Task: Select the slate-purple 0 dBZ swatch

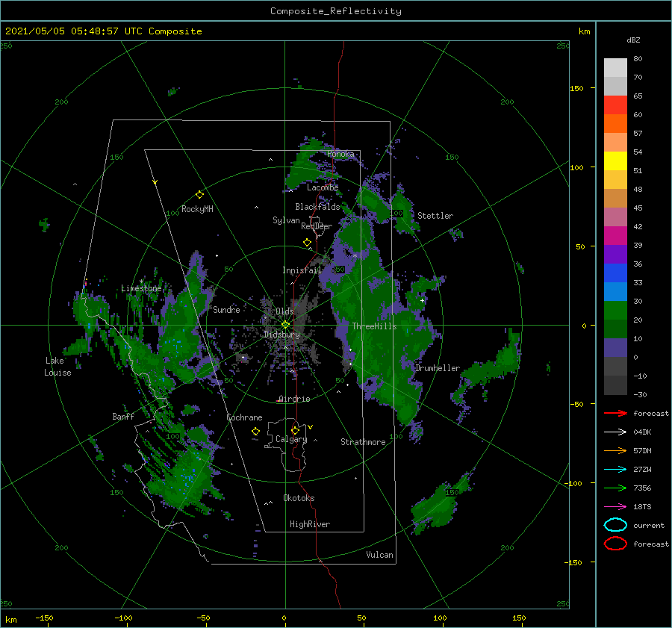Action: point(615,348)
